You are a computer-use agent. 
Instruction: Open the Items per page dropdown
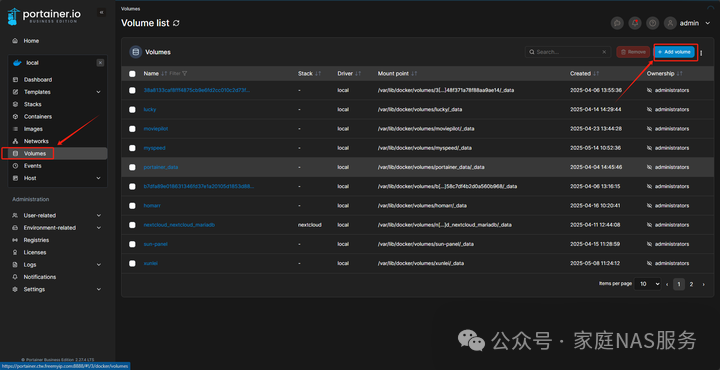pos(647,284)
